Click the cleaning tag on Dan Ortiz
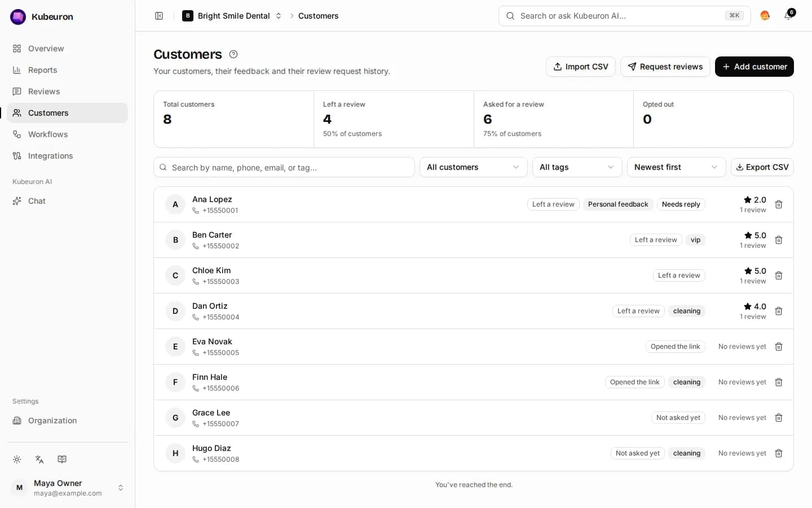This screenshot has width=812, height=508. tap(686, 311)
